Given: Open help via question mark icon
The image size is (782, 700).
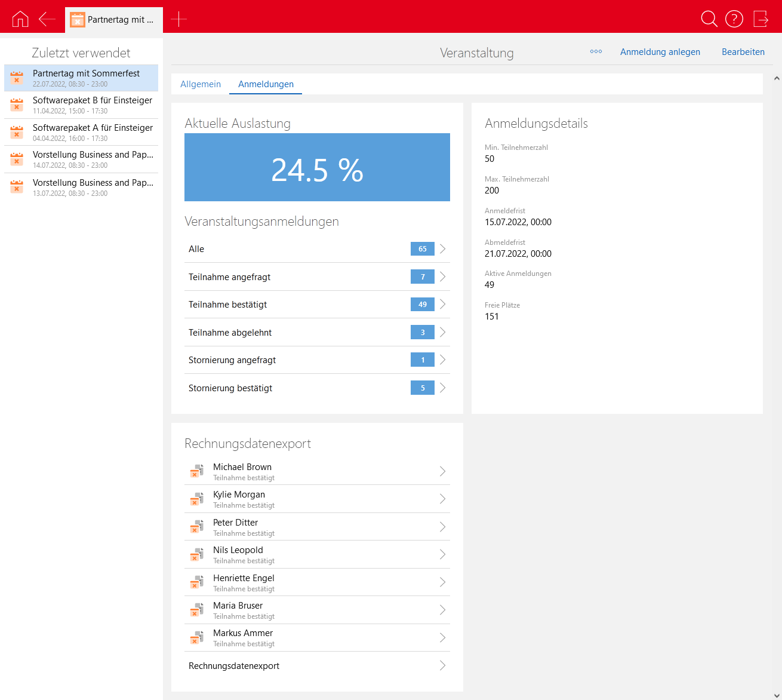Looking at the screenshot, I should (x=734, y=19).
